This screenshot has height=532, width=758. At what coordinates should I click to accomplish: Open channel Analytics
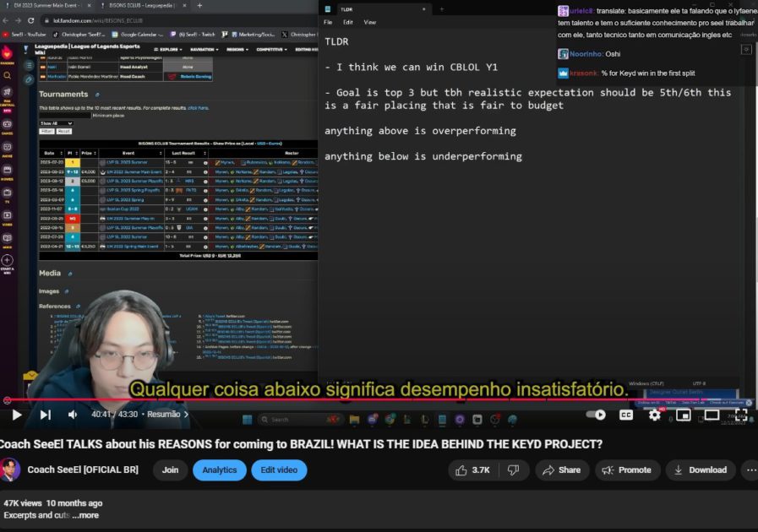point(219,470)
